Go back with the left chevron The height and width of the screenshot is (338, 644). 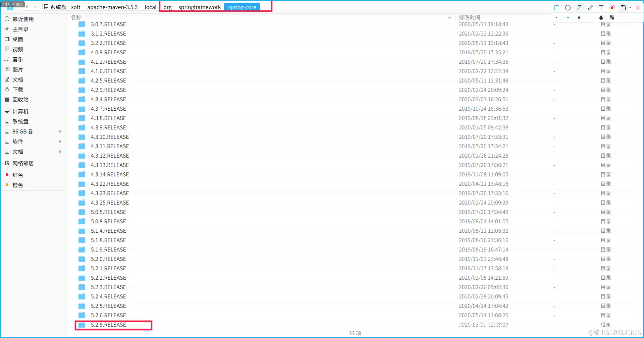pyautogui.click(x=27, y=7)
